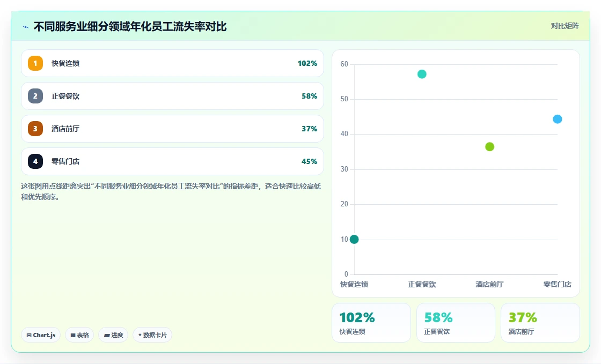Click the blue 零售门店 chart point
The image size is (601, 364).
tap(558, 119)
